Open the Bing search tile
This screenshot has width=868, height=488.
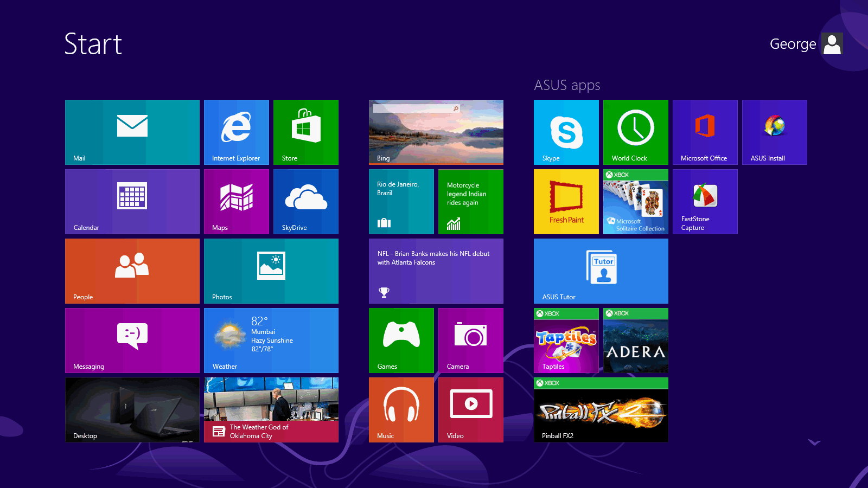click(x=436, y=132)
